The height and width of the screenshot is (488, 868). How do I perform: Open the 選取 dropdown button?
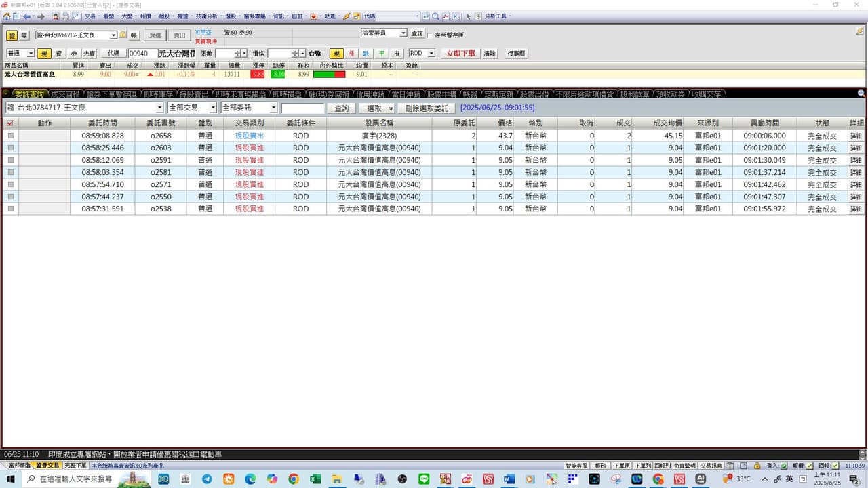(378, 108)
